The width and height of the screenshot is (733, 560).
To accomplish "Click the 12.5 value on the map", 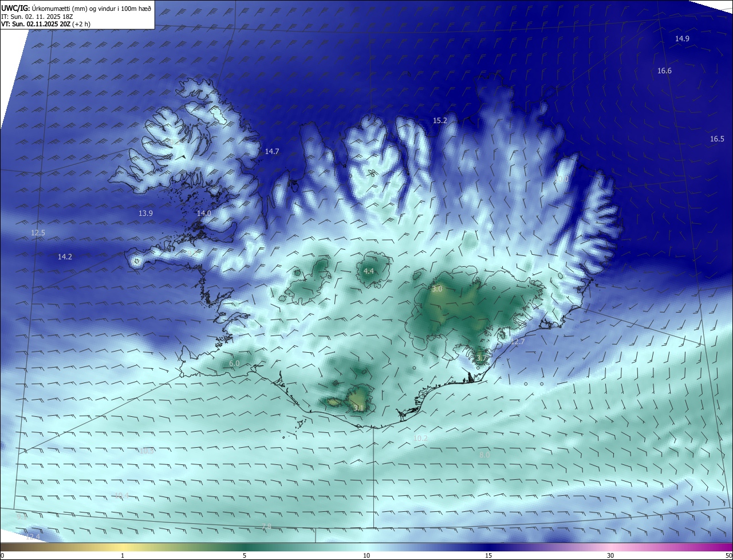I will tap(38, 233).
